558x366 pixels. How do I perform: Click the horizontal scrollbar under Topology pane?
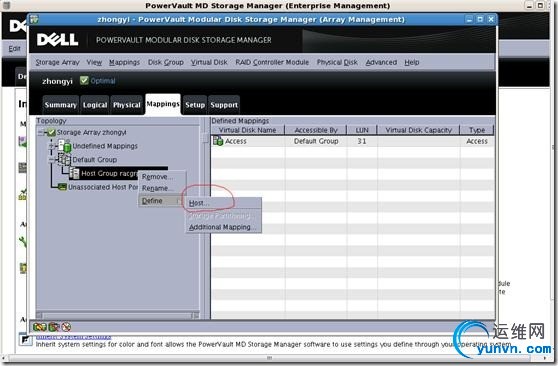(x=117, y=315)
